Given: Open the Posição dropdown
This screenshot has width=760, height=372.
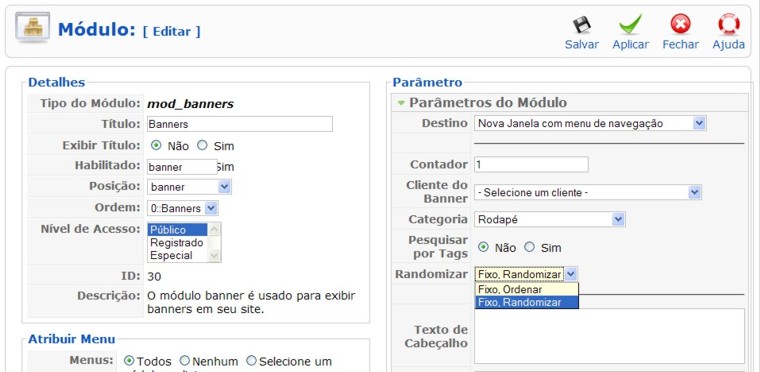Looking at the screenshot, I should (x=189, y=187).
